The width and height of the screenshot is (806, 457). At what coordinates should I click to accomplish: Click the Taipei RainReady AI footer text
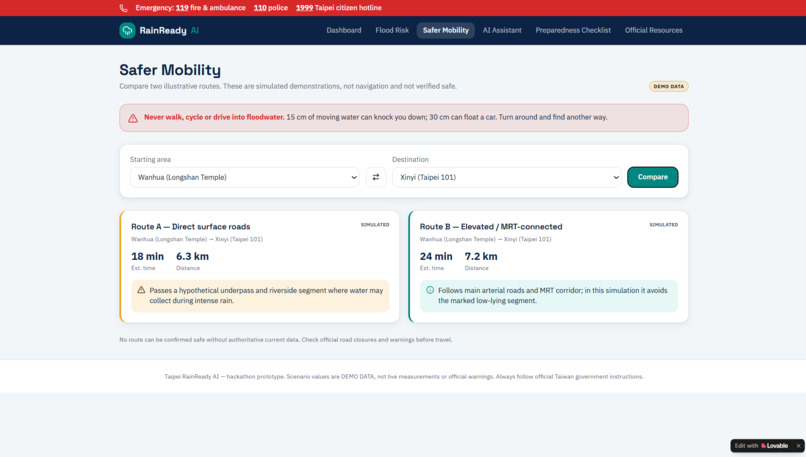tap(404, 377)
